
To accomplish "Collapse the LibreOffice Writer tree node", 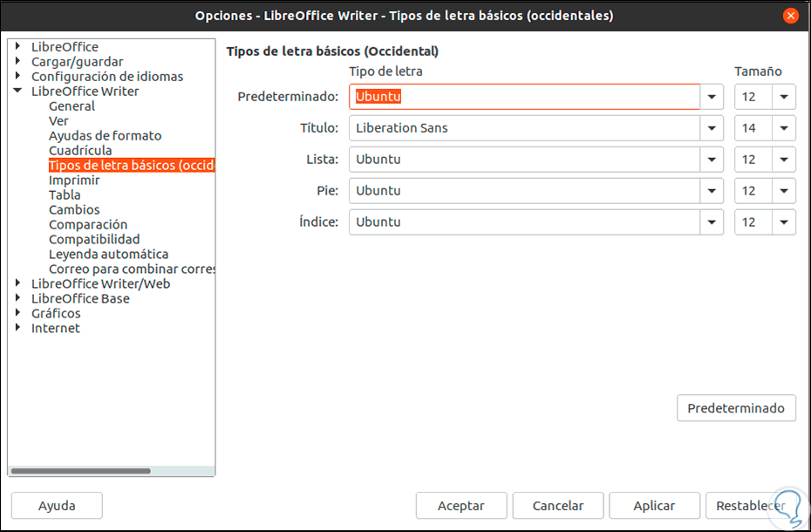I will click(x=18, y=92).
